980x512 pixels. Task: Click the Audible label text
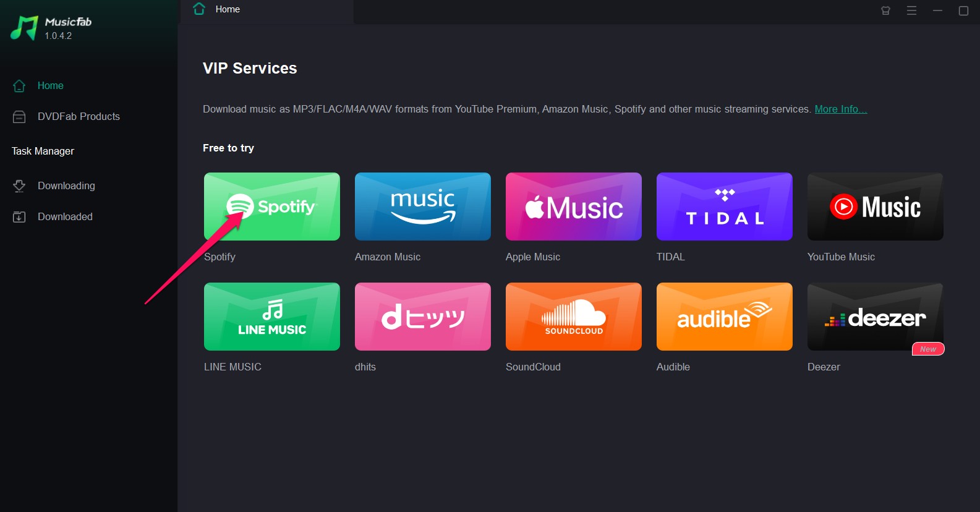[673, 367]
